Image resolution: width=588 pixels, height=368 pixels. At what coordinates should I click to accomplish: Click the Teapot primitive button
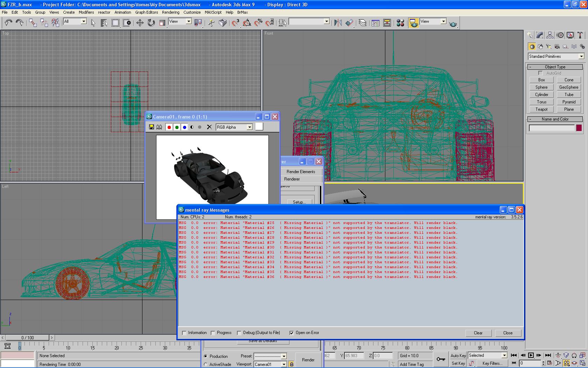tap(541, 109)
